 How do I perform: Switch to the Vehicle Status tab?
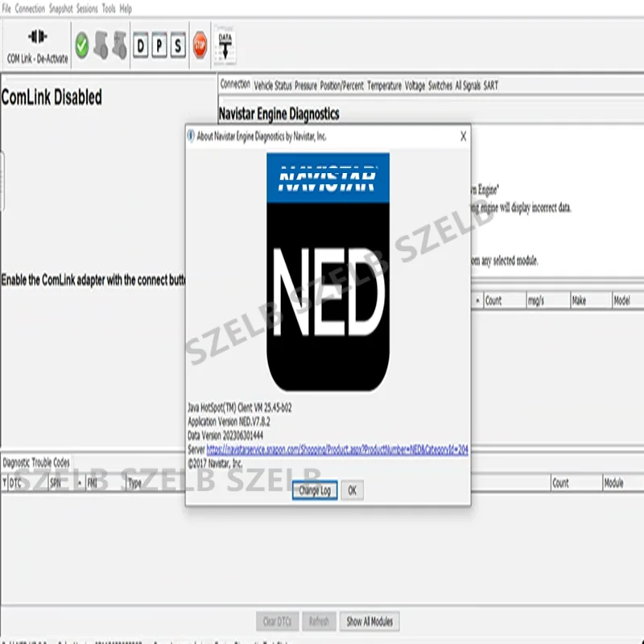(273, 85)
